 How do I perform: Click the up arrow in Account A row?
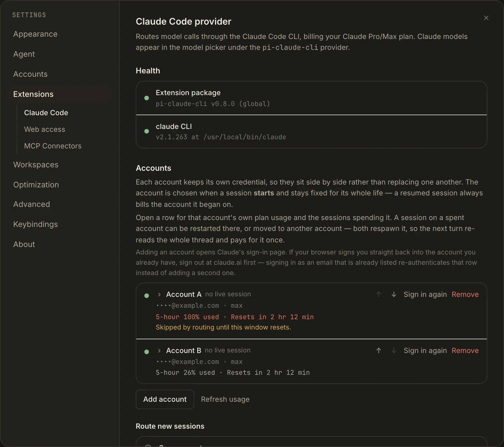coord(379,294)
